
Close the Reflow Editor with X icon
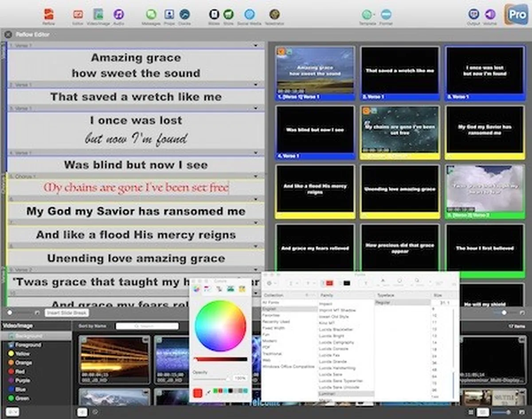point(8,34)
